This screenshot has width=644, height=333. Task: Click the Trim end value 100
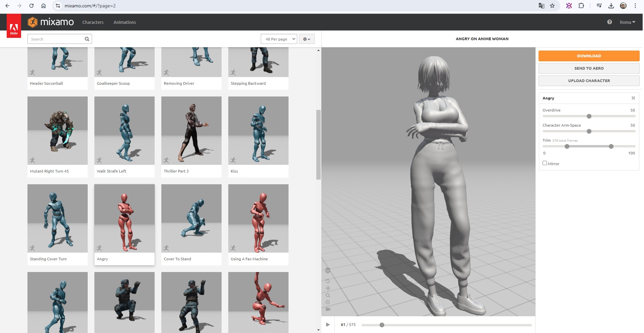pos(632,153)
